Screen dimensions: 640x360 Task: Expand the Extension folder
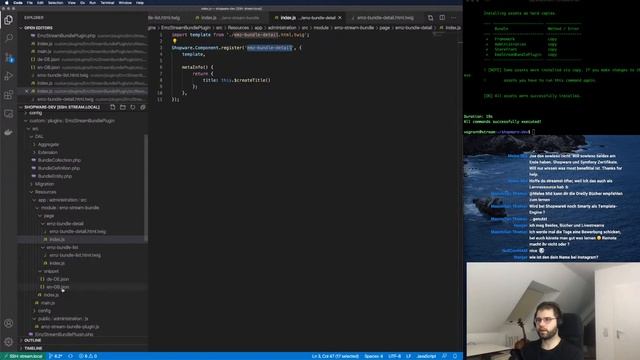coord(47,152)
